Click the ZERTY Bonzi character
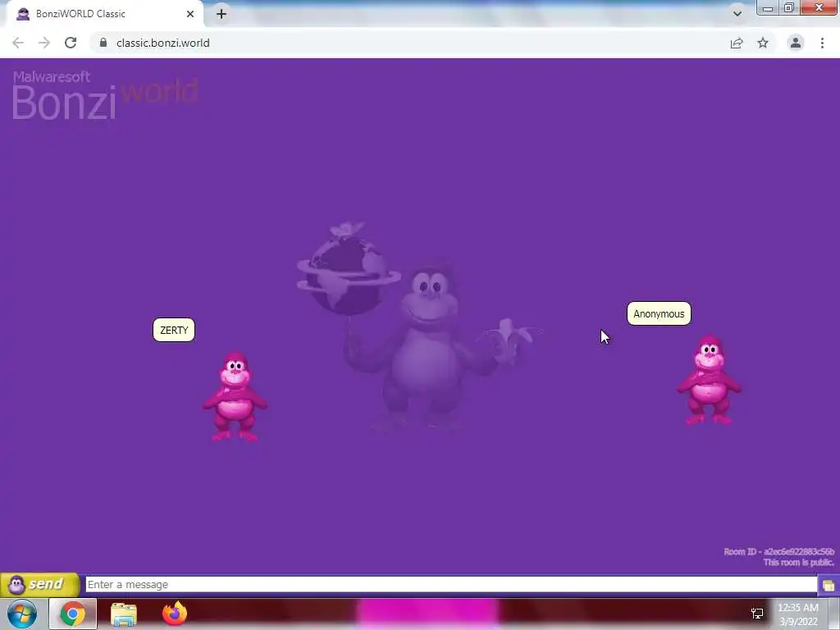This screenshot has width=840, height=630. (x=235, y=396)
